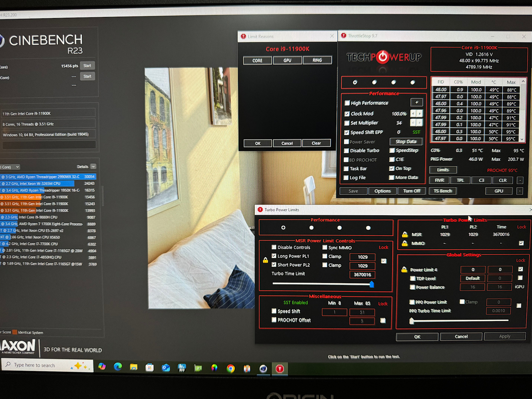
Task: Toggle the Long Power PL1 checkbox
Action: [x=274, y=256]
